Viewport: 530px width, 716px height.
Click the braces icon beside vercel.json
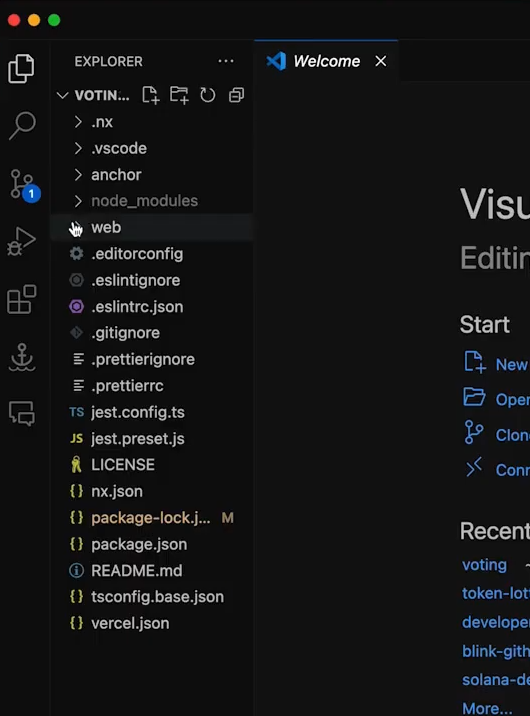(x=76, y=623)
